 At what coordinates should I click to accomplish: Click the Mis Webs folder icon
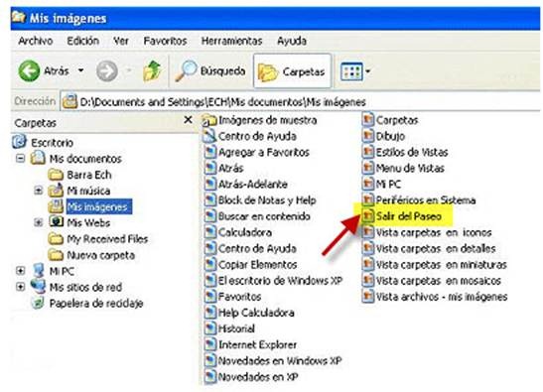(56, 222)
